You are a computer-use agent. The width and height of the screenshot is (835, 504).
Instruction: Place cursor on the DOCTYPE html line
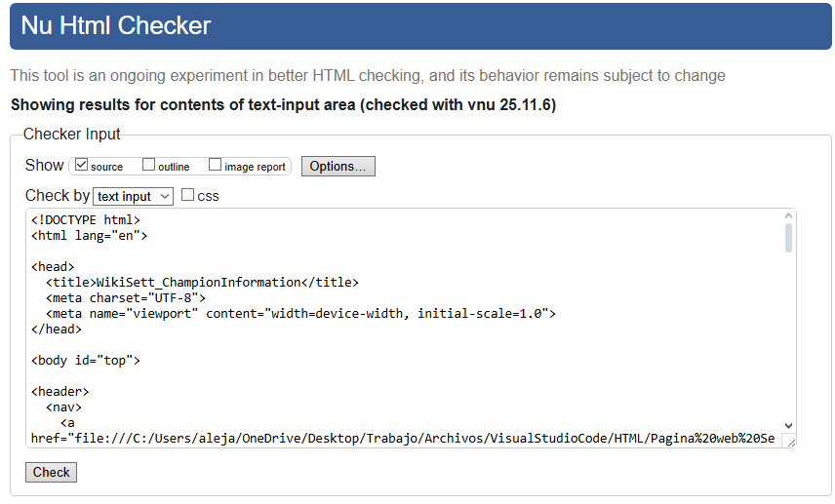(x=86, y=220)
